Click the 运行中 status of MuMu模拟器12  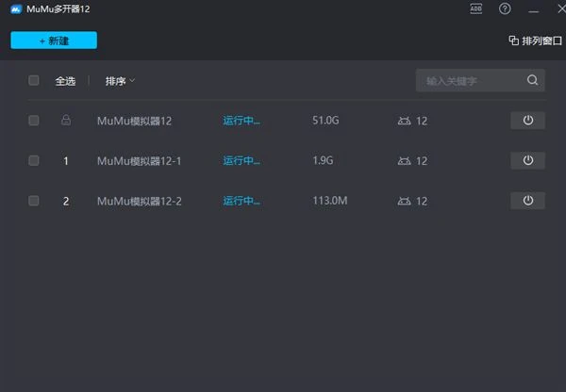[x=241, y=121]
